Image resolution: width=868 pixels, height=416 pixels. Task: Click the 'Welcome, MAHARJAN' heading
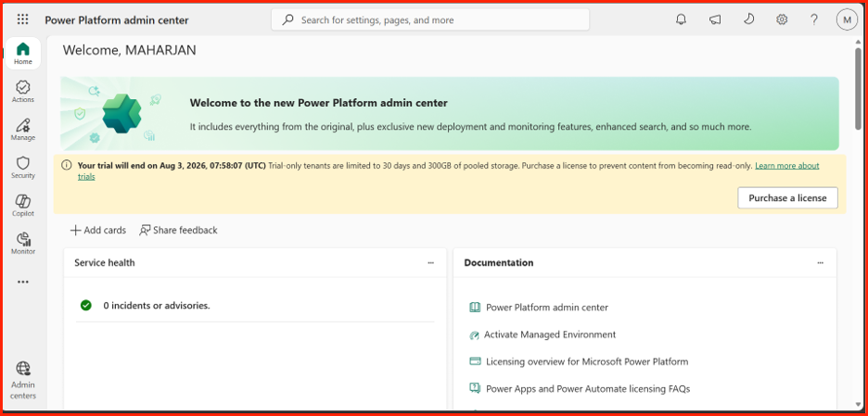[130, 50]
